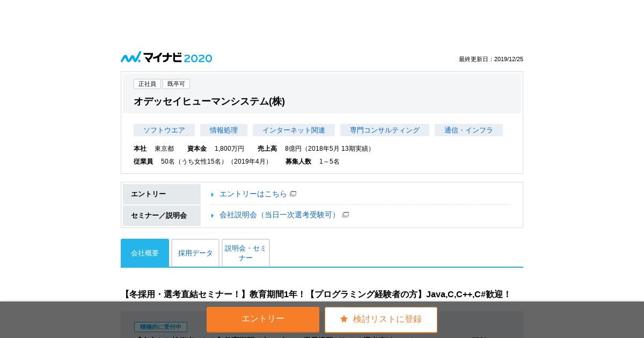Viewport: 644px width, 338px height.
Task: Click the 情報処理 industry tag
Action: pyautogui.click(x=224, y=130)
